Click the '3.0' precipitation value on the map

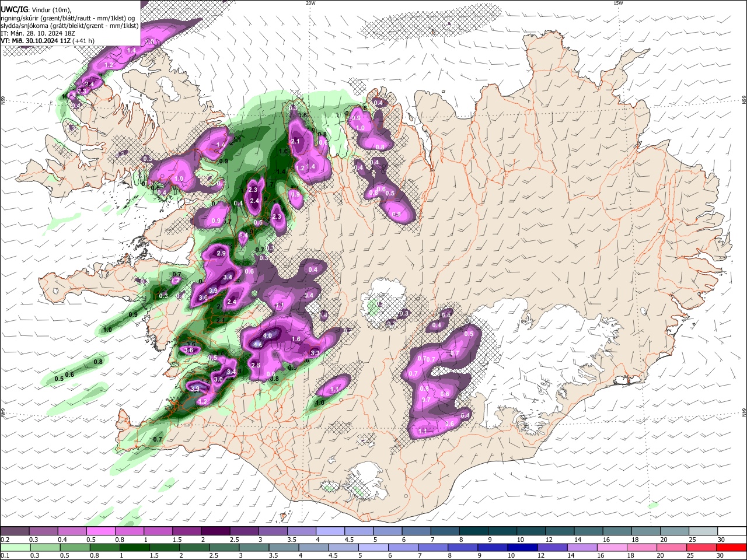[218, 379]
